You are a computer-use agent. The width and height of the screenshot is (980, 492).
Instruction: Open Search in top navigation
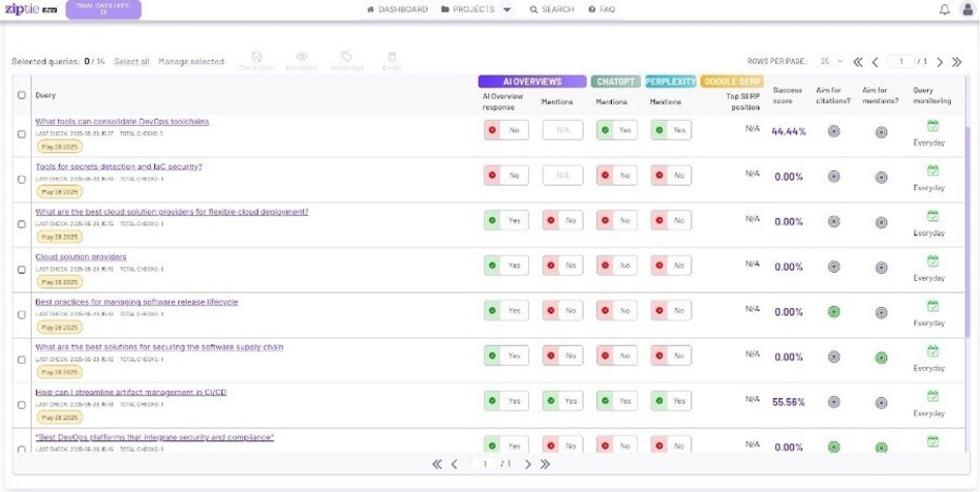click(x=552, y=9)
